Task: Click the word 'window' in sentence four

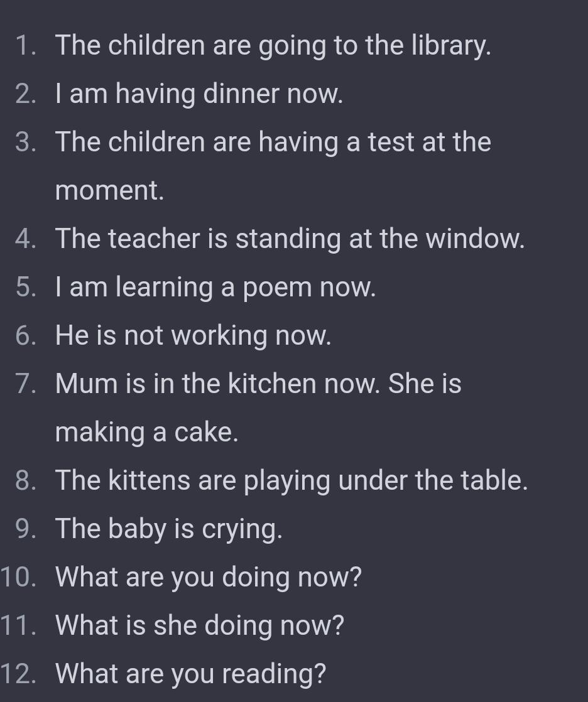Action: click(x=472, y=239)
